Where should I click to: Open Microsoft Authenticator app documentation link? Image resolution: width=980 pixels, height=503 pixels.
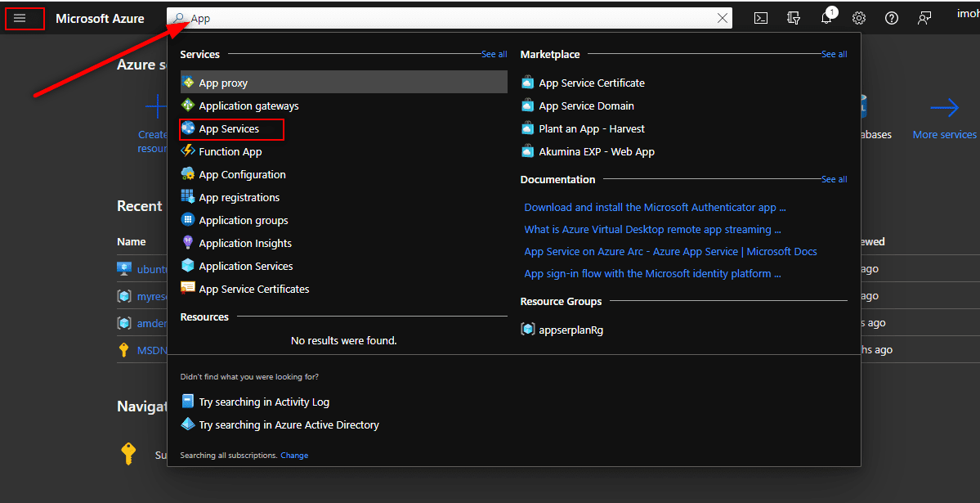coord(655,207)
